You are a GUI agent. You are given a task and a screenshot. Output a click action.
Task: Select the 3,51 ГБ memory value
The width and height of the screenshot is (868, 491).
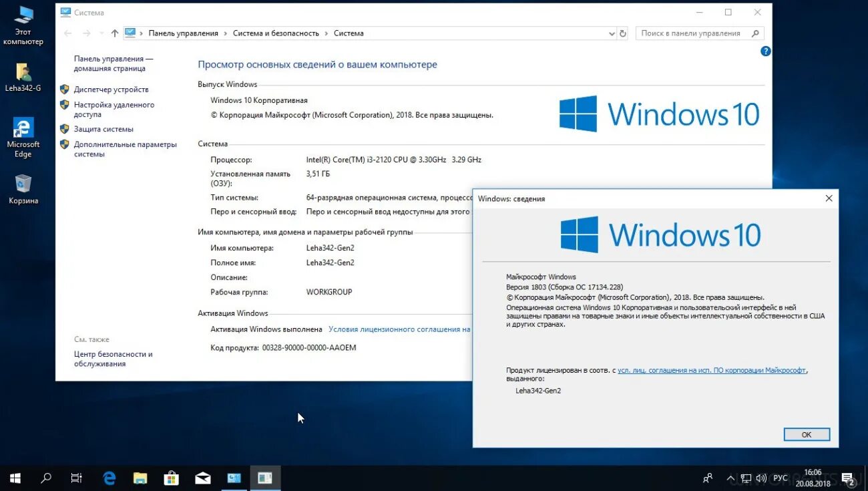[x=318, y=174]
